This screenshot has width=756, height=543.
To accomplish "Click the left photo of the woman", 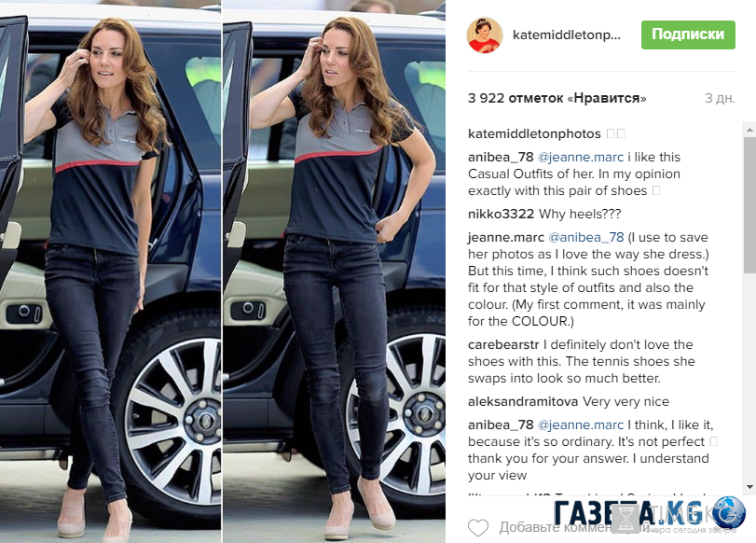I will (110, 271).
